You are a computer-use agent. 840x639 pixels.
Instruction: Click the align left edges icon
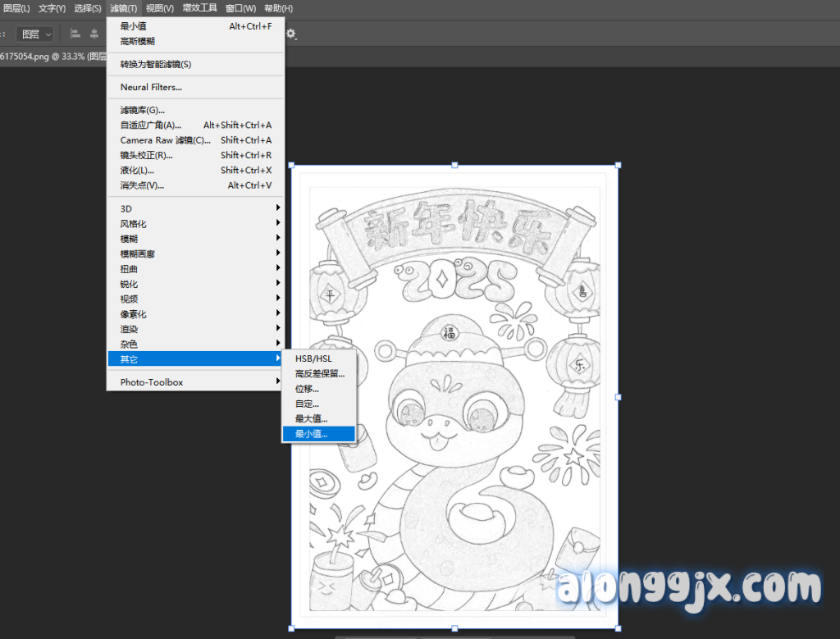(75, 34)
